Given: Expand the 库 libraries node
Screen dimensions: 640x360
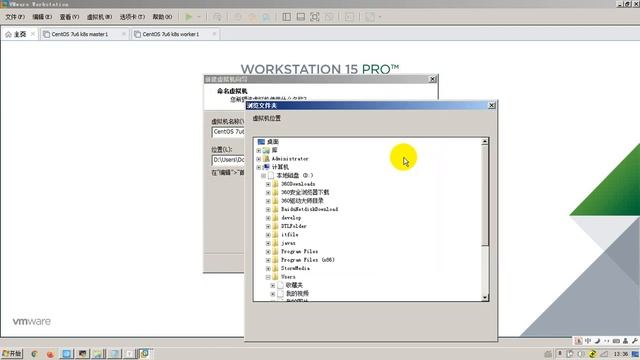Looking at the screenshot, I should click(x=258, y=150).
